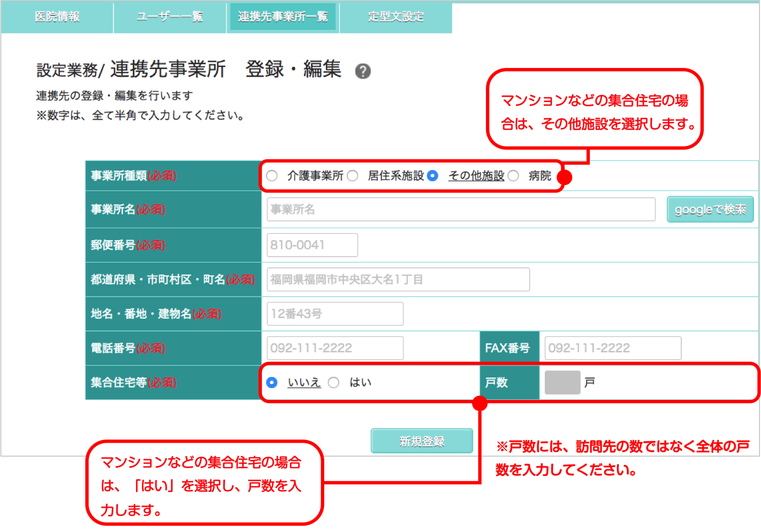Focus the FAX番号 input field
Image resolution: width=761 pixels, height=532 pixels.
click(x=613, y=348)
